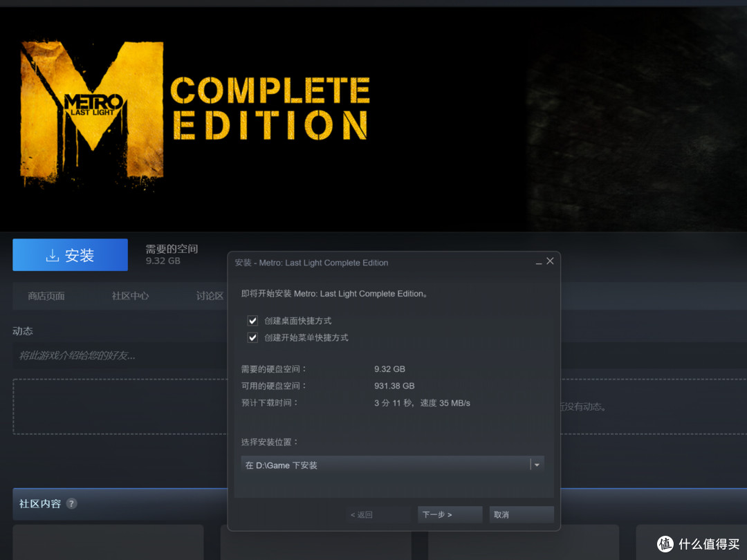Toggle 创建开始菜单快捷方式 start menu checkbox
Viewport: 747px width, 560px height.
(x=252, y=337)
